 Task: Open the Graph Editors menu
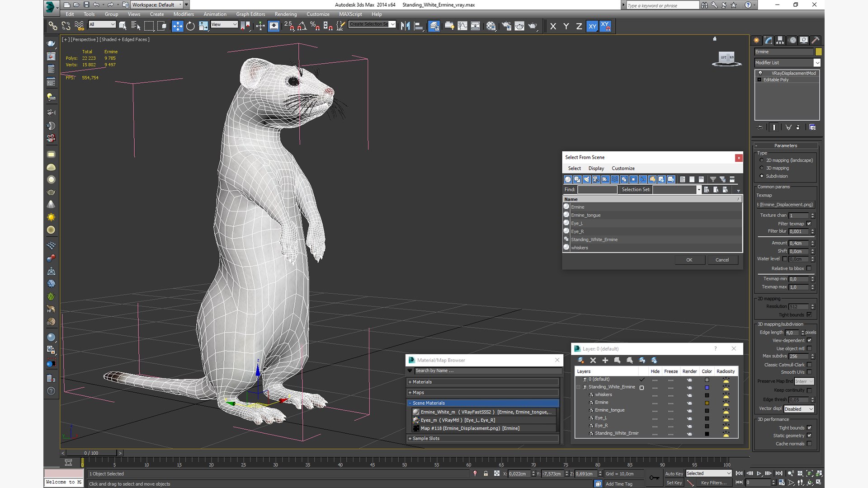point(250,14)
